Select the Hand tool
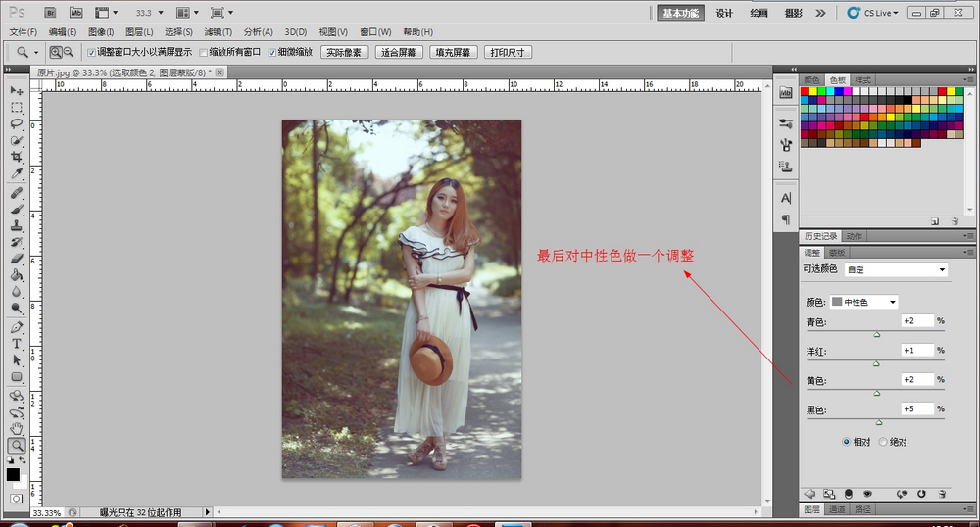The image size is (980, 527). (x=17, y=429)
